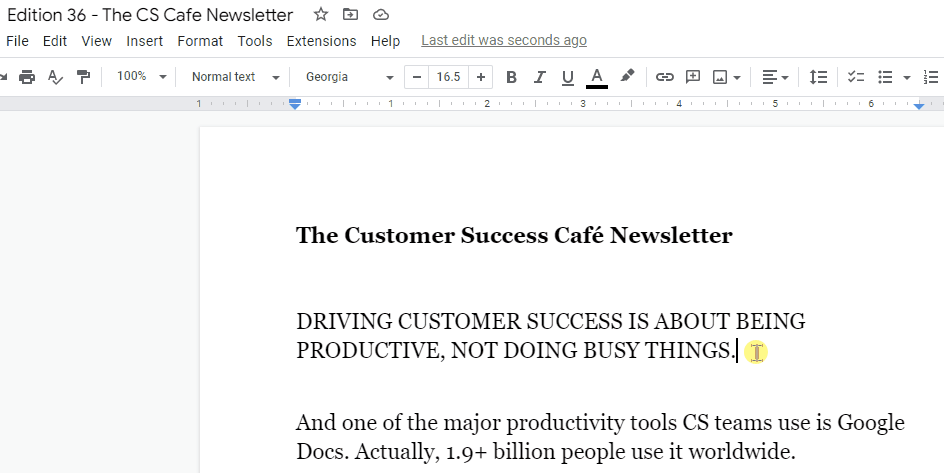This screenshot has height=473, width=944.
Task: Open the Tools menu
Action: click(x=255, y=41)
